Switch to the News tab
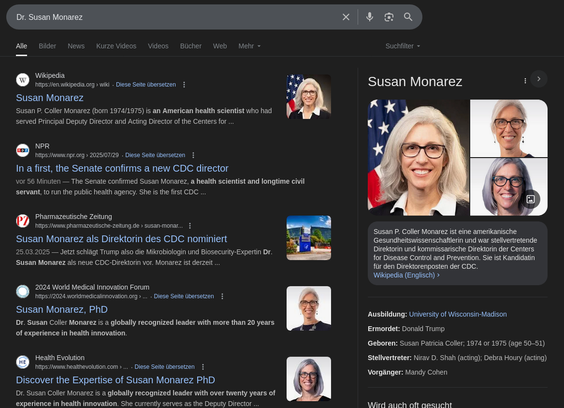The width and height of the screenshot is (564, 408). pos(76,46)
